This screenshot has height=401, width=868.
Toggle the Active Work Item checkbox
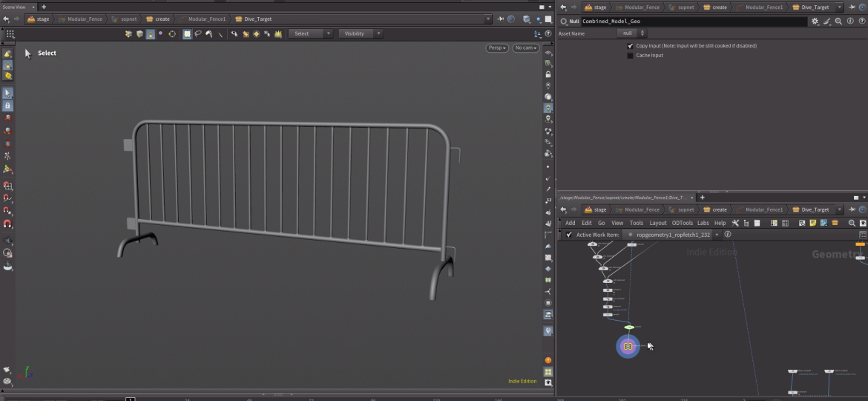[x=569, y=235]
